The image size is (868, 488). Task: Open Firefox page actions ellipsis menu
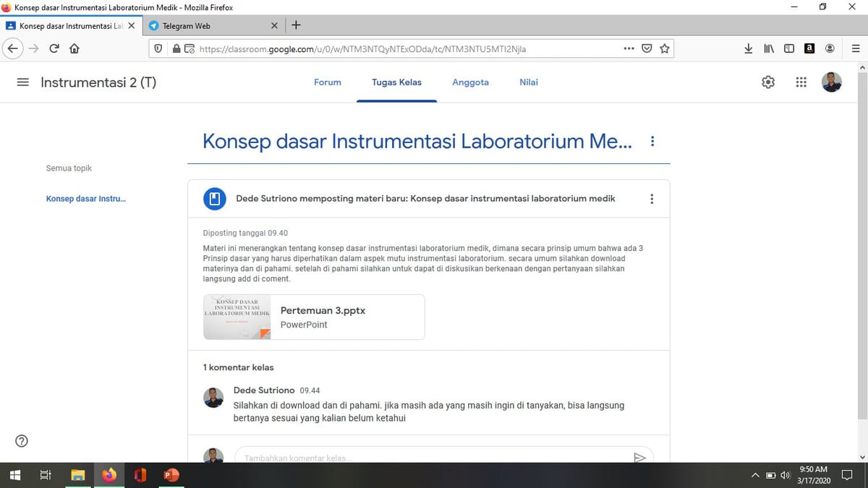[629, 49]
